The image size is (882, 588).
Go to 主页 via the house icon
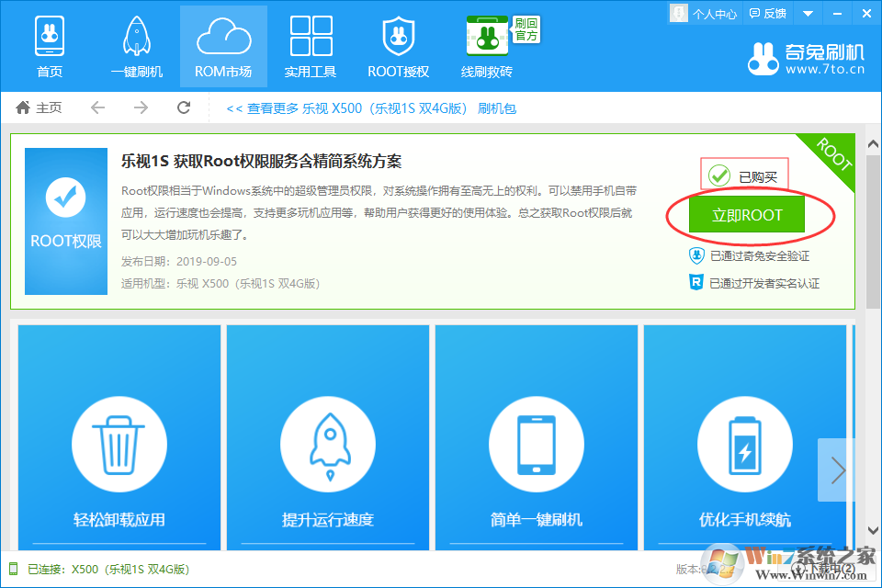[x=23, y=107]
